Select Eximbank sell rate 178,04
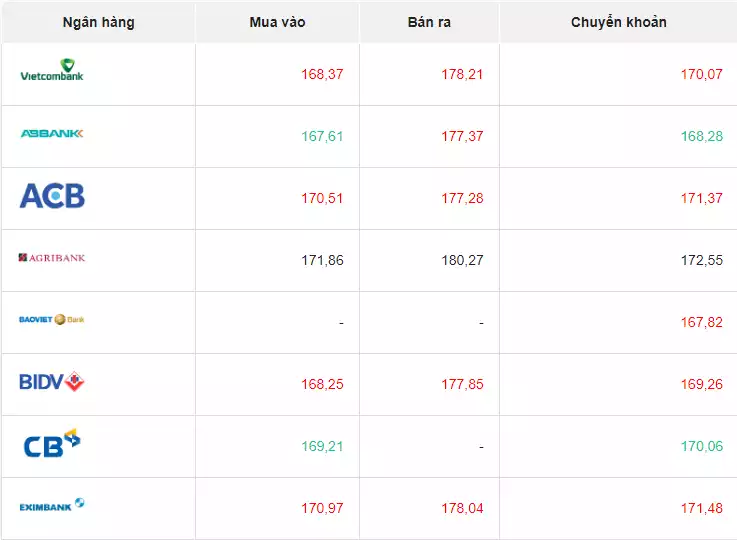 (x=462, y=508)
